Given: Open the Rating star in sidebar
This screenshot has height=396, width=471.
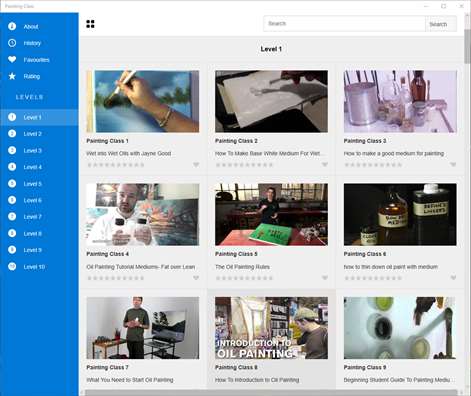Looking at the screenshot, I should 12,76.
